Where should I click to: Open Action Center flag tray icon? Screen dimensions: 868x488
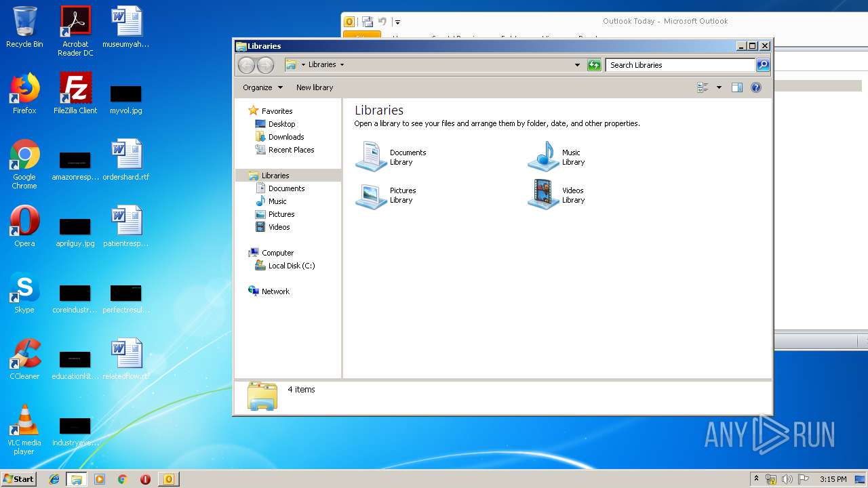(804, 479)
